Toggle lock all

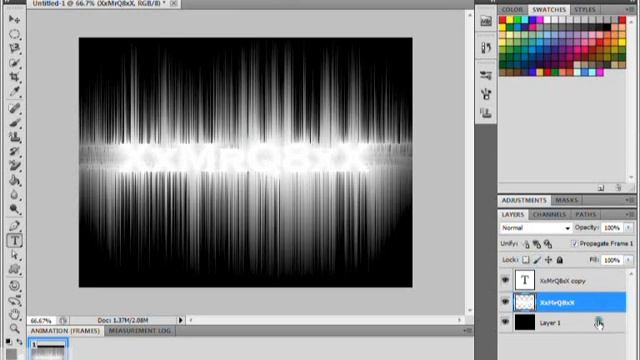point(560,260)
